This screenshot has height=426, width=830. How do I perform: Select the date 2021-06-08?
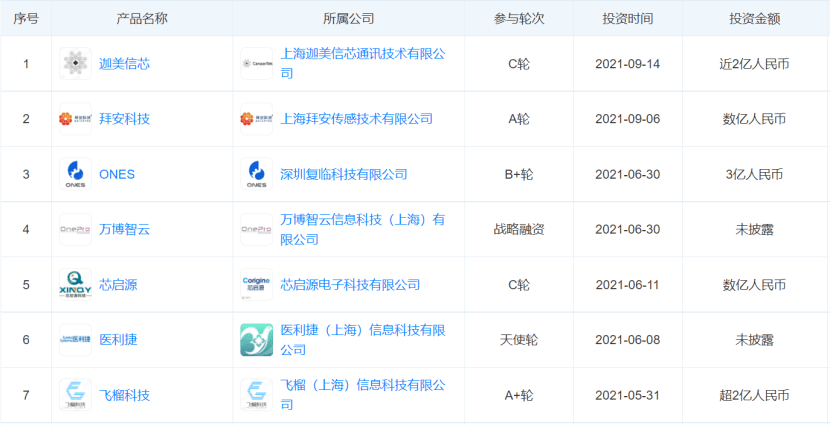click(x=628, y=340)
